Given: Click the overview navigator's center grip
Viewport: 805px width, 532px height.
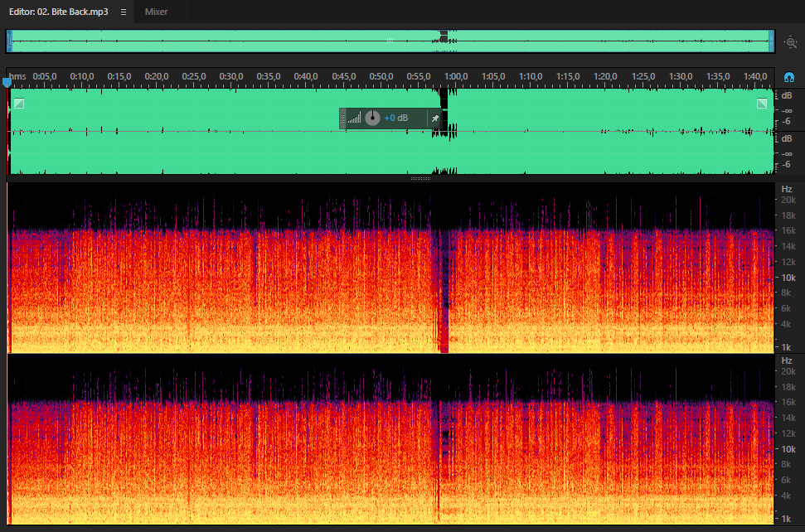Looking at the screenshot, I should tap(390, 41).
